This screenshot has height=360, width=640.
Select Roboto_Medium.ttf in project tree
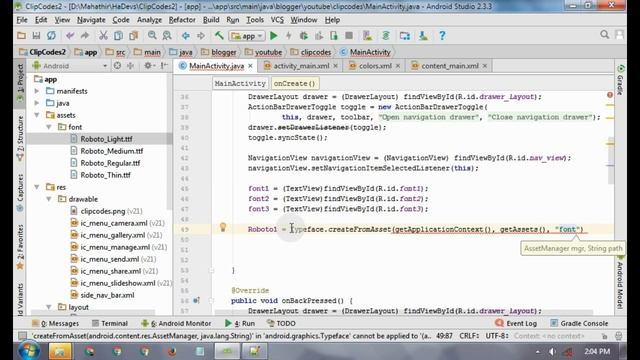coord(111,151)
